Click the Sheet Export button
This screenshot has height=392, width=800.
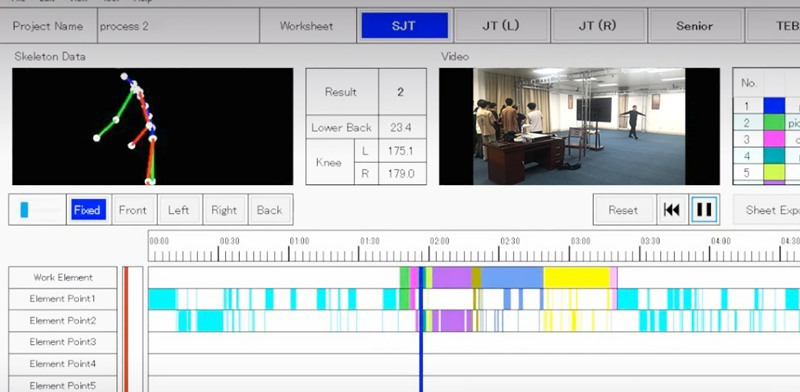tap(767, 210)
